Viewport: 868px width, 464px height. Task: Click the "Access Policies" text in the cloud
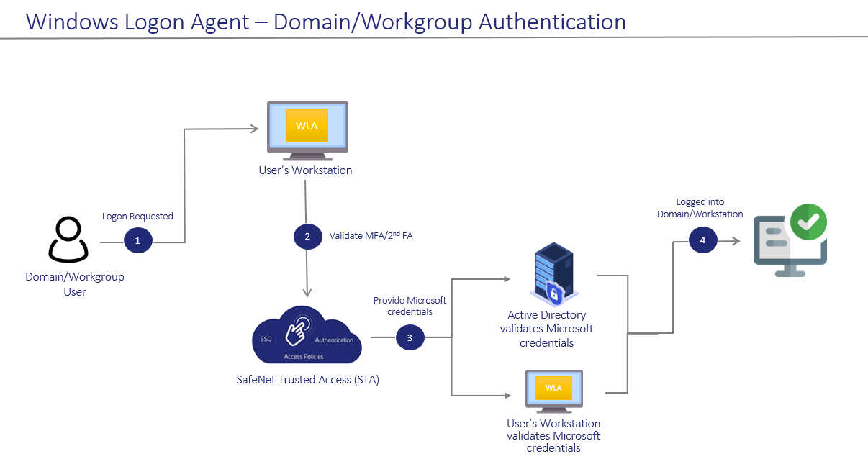pyautogui.click(x=303, y=356)
